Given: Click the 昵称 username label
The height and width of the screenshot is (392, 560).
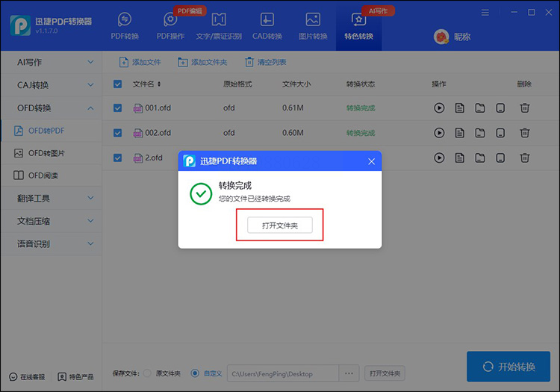Looking at the screenshot, I should coord(462,37).
